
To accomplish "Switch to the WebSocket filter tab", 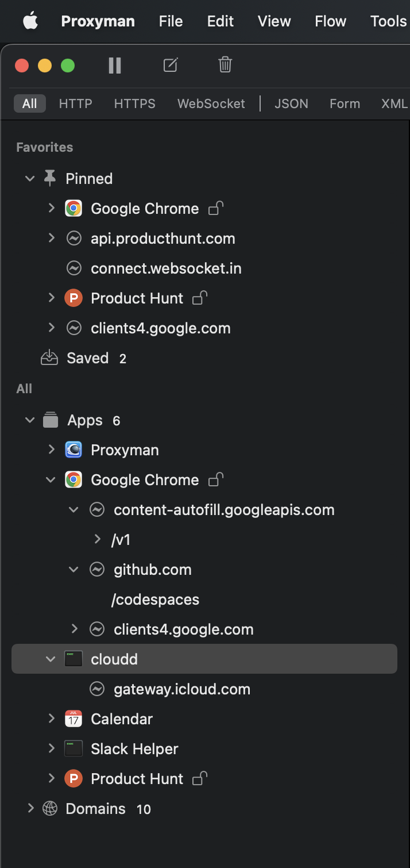I will tap(211, 103).
